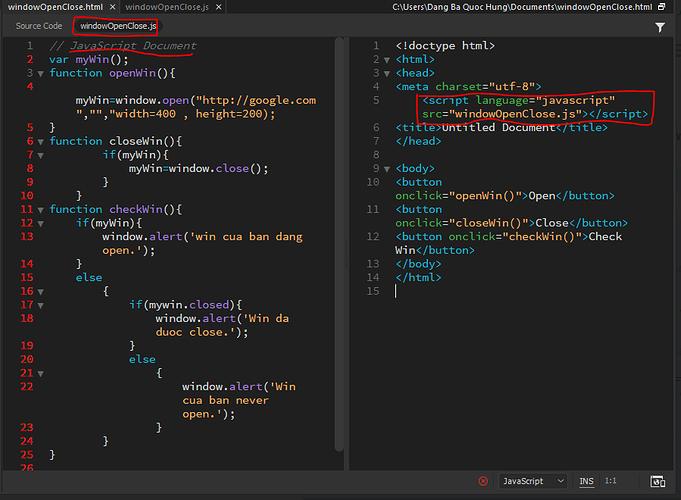Click the 'if(mywin.closed){' code line
Image resolution: width=681 pixels, height=500 pixels.
(185, 305)
